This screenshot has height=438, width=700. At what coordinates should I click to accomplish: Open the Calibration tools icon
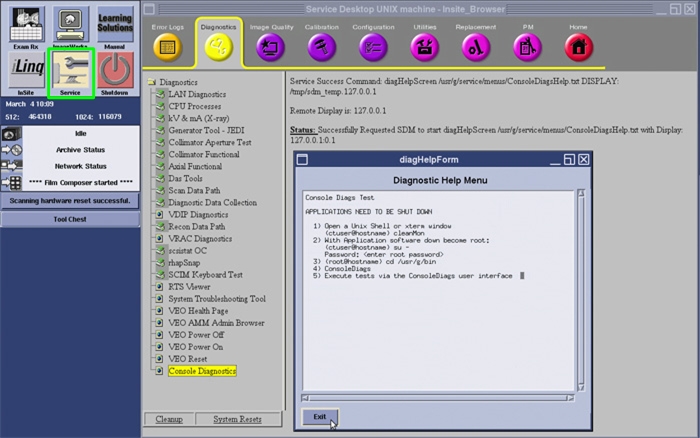321,45
